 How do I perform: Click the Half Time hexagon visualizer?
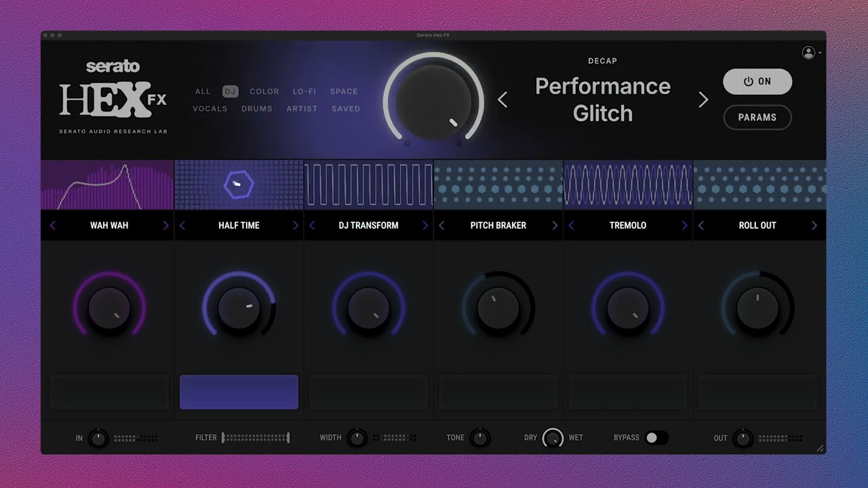coord(239,185)
